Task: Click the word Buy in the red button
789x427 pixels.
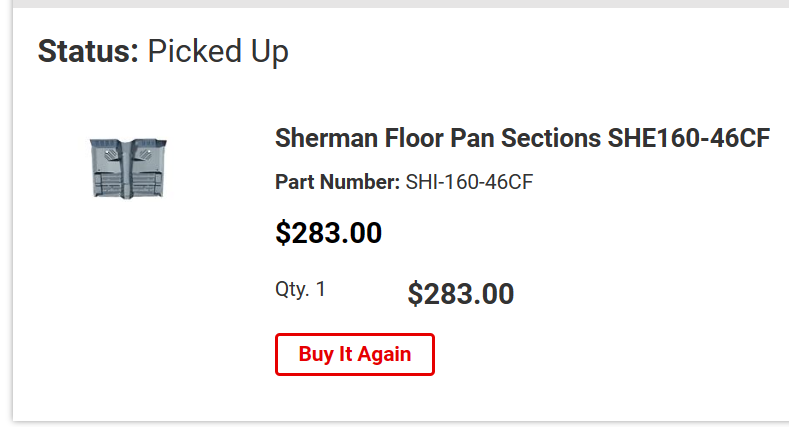Action: point(316,355)
